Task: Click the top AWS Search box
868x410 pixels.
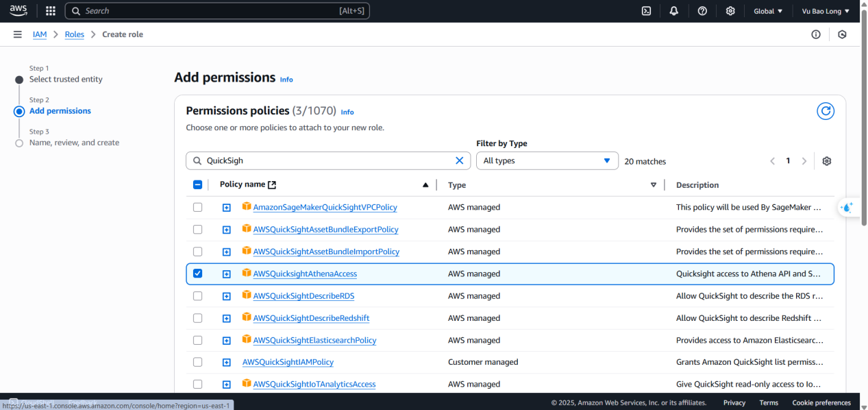Action: point(217,11)
